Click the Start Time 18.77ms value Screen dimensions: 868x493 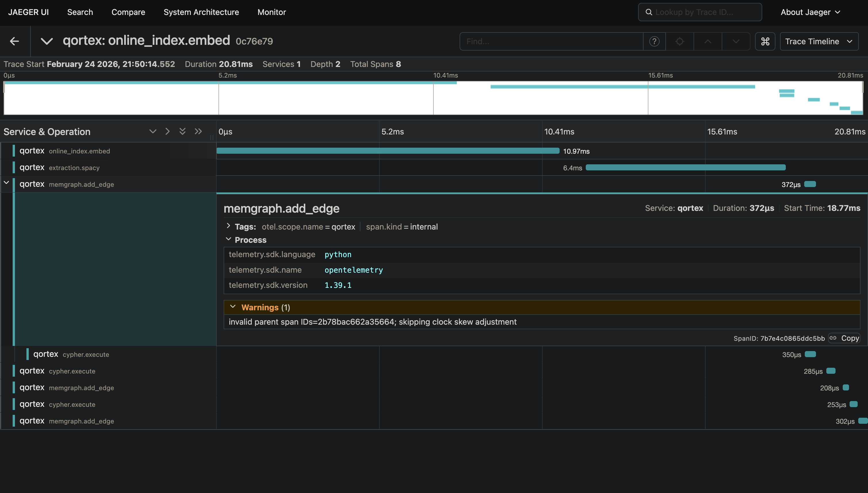tap(844, 208)
